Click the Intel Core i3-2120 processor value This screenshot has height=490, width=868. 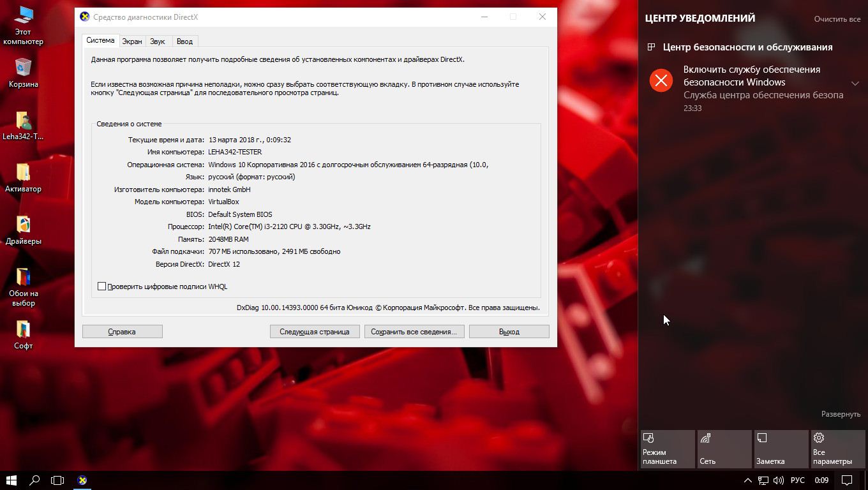[x=289, y=226]
